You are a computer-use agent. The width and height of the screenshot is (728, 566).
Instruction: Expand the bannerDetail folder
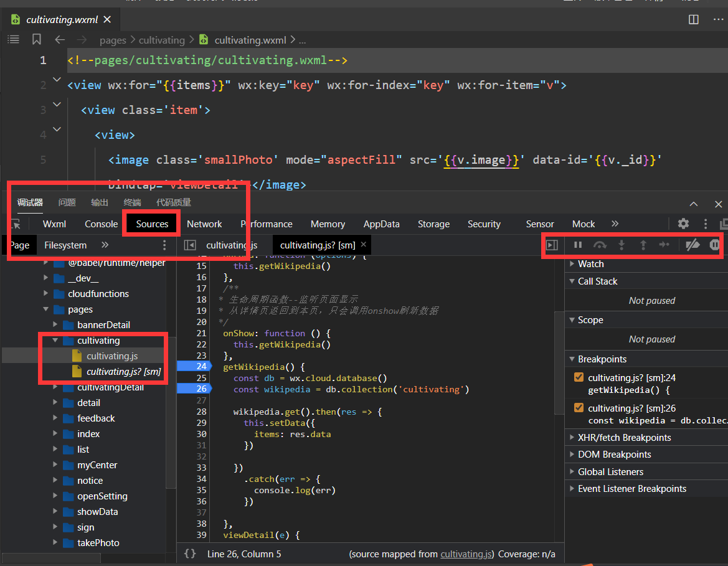coord(55,324)
